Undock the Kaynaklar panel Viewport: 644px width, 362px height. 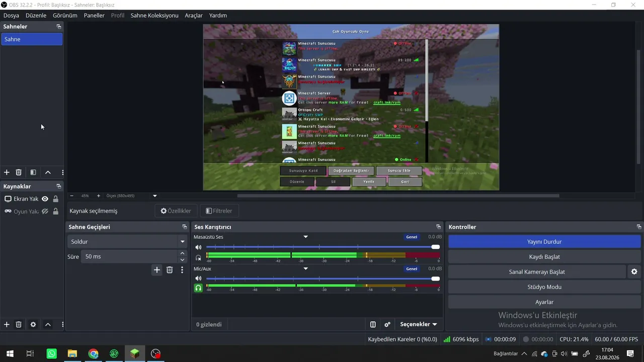[59, 187]
